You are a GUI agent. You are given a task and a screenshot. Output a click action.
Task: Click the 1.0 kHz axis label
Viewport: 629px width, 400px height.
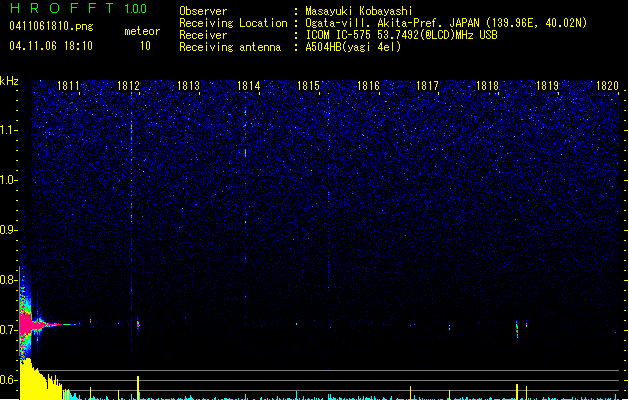(8, 180)
